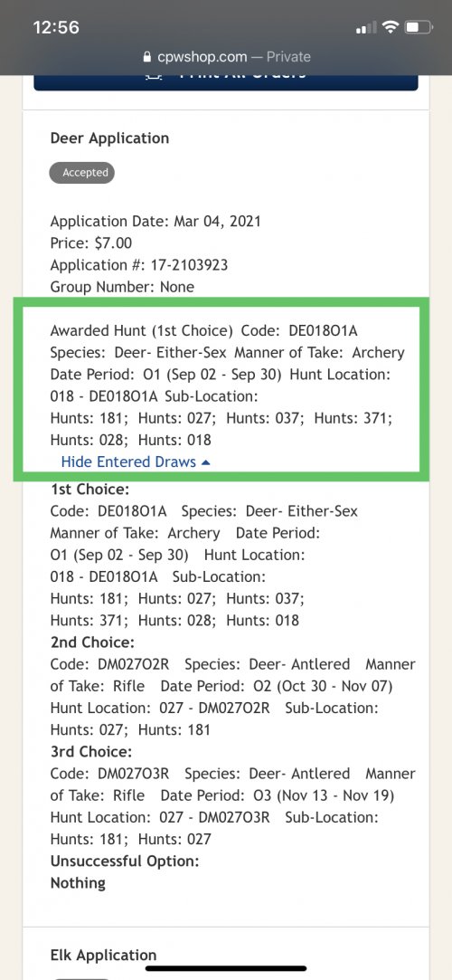Select the Application # 17-2103923 text
452x980 pixels.
tap(138, 265)
